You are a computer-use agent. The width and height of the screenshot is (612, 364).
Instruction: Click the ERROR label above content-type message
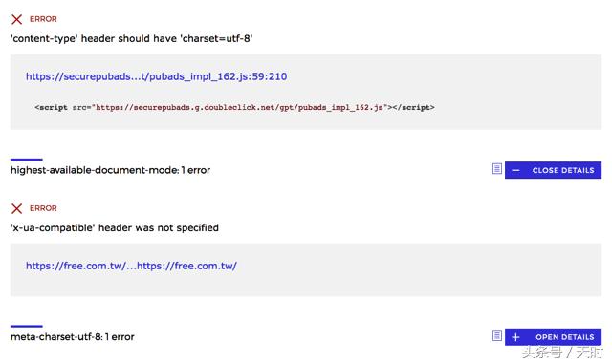click(x=43, y=19)
